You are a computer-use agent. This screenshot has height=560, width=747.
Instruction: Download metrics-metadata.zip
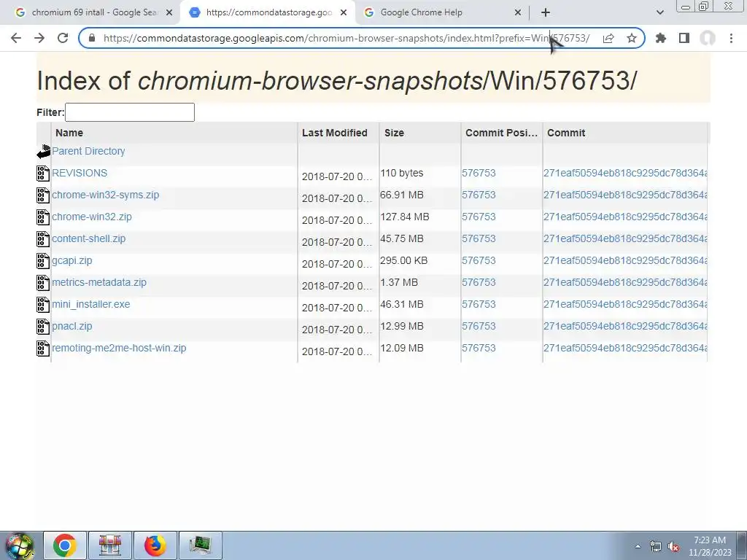pyautogui.click(x=99, y=282)
